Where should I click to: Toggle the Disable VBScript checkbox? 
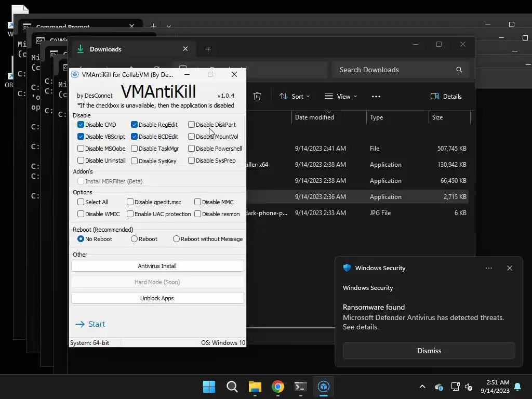coord(81,137)
